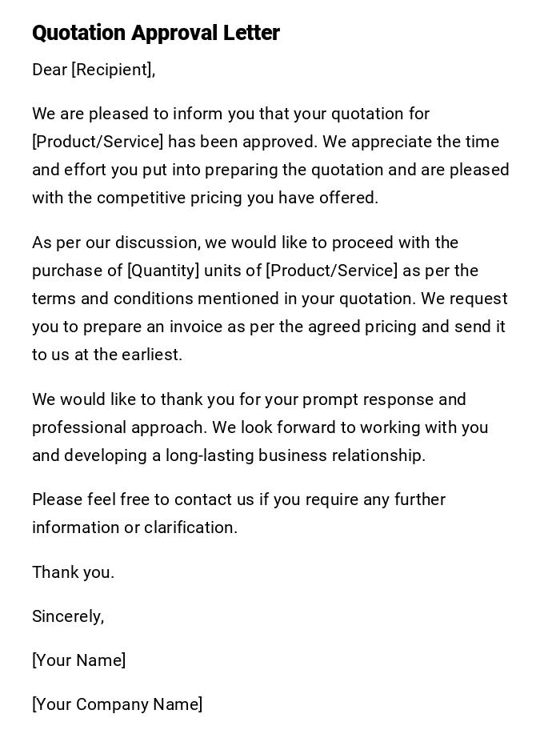Click the "Sincerely," closing line

(68, 616)
